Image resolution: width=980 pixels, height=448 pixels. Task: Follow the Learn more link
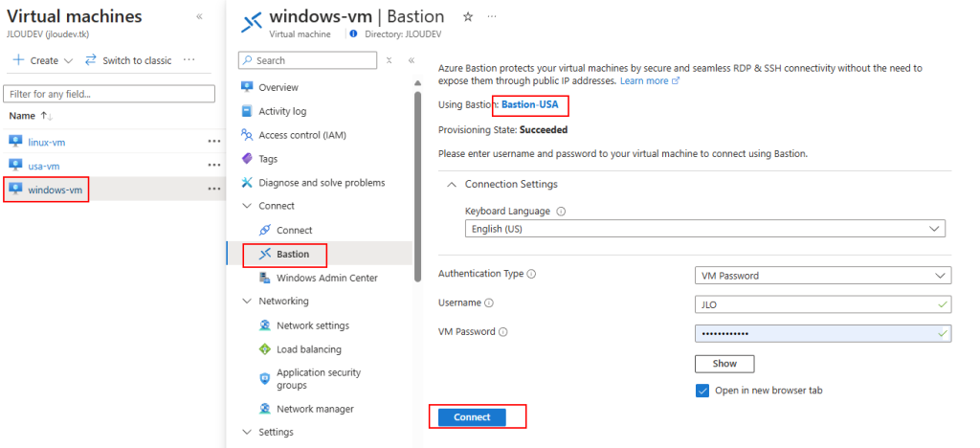tap(650, 80)
